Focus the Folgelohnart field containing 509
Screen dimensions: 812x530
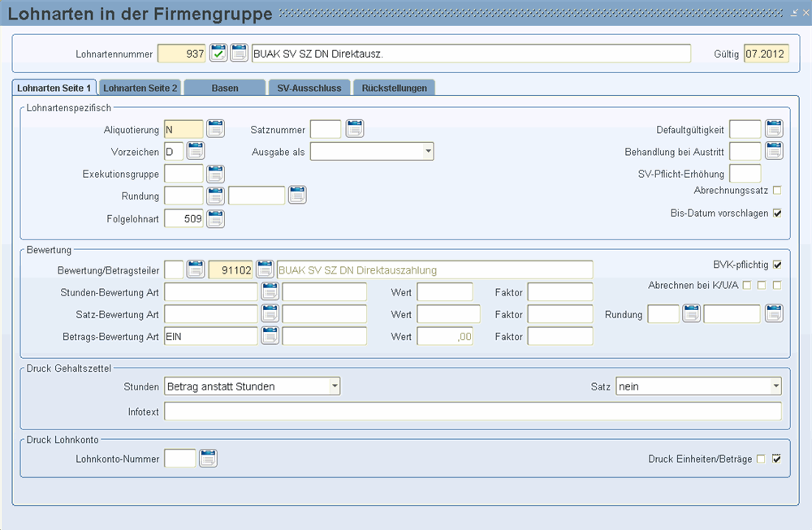[x=184, y=218]
